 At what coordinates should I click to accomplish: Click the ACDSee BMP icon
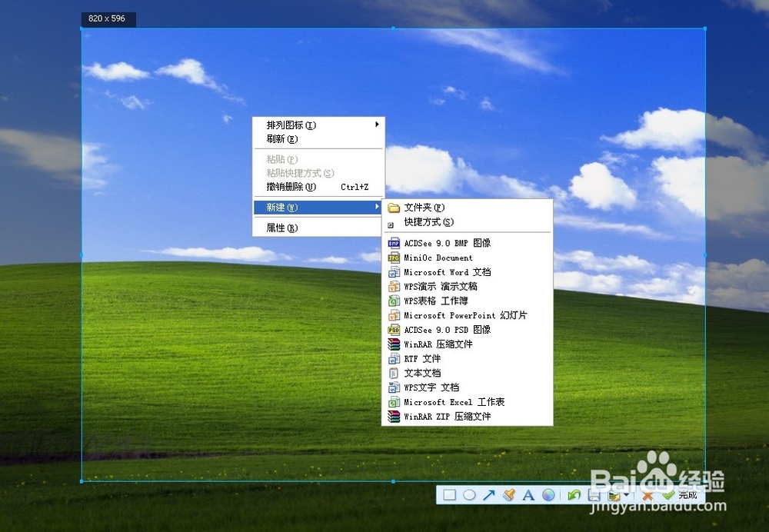coord(394,243)
